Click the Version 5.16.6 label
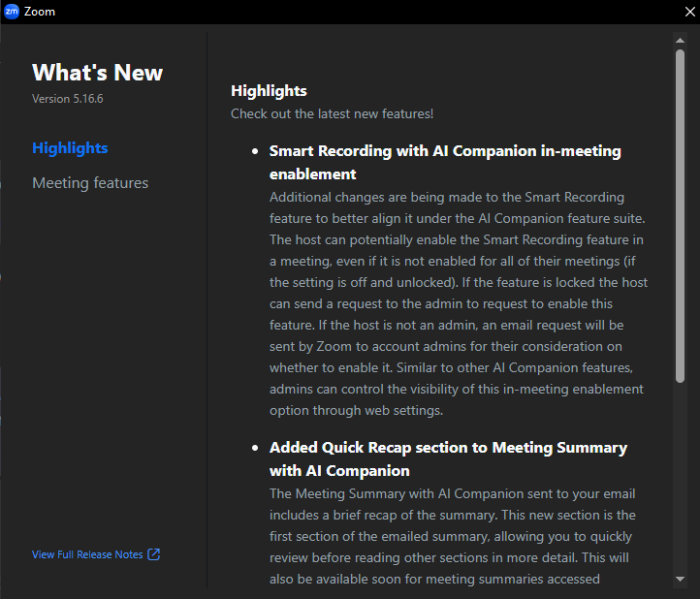Image resolution: width=700 pixels, height=599 pixels. pos(68,99)
